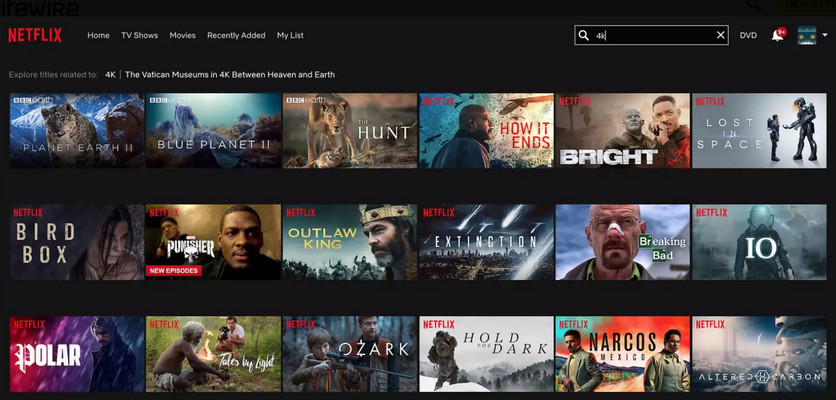Open the Outlaw King thumbnail
Viewport: 836px width, 400px height.
(350, 242)
